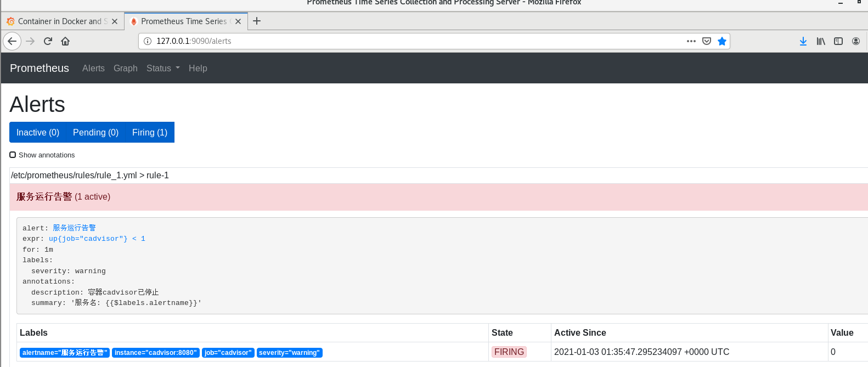868x367 pixels.
Task: Click the severity="warning" label badge
Action: point(290,353)
